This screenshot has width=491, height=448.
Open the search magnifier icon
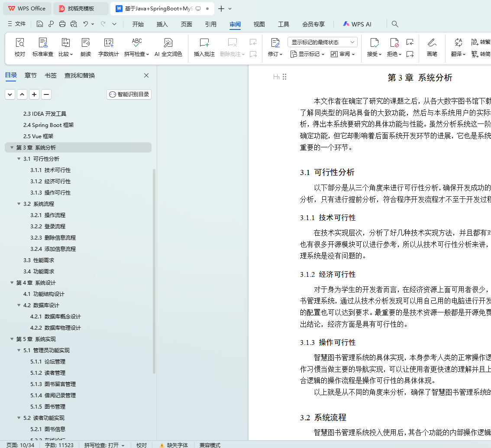(x=395, y=24)
